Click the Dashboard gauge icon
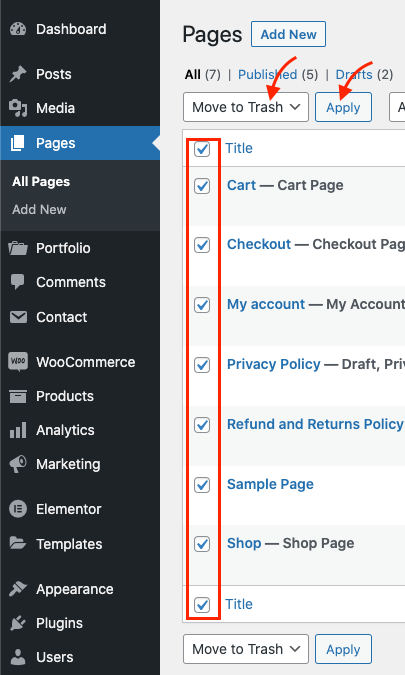The width and height of the screenshot is (405, 675). click(18, 29)
